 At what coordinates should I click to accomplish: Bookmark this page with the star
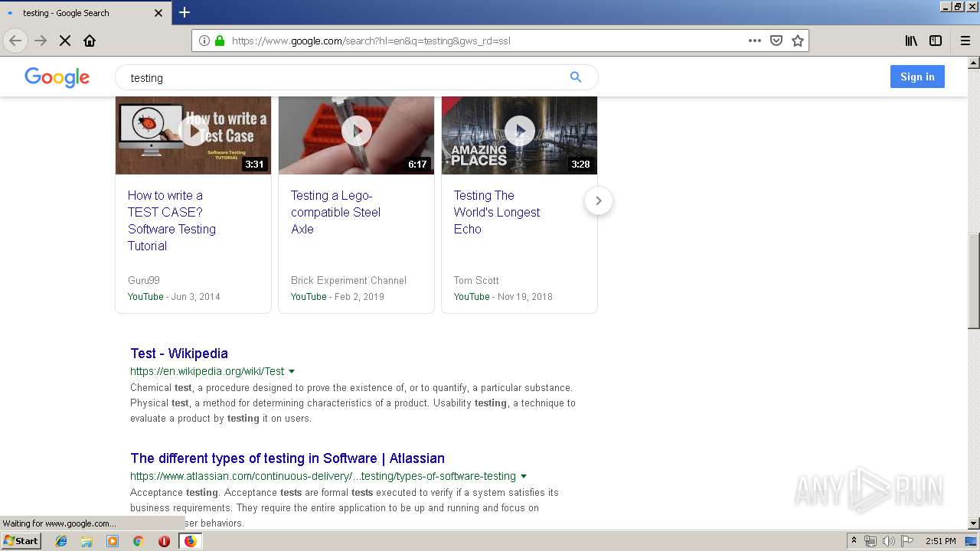point(798,41)
